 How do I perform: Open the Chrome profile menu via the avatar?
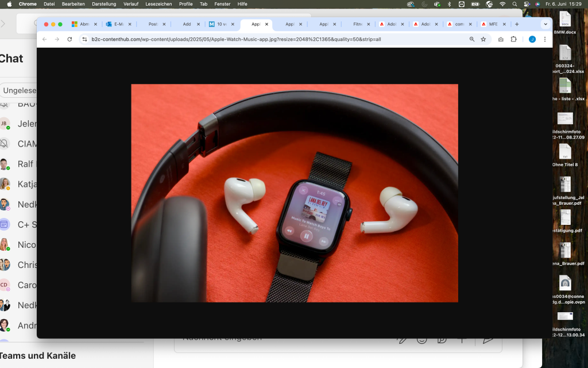pos(532,39)
